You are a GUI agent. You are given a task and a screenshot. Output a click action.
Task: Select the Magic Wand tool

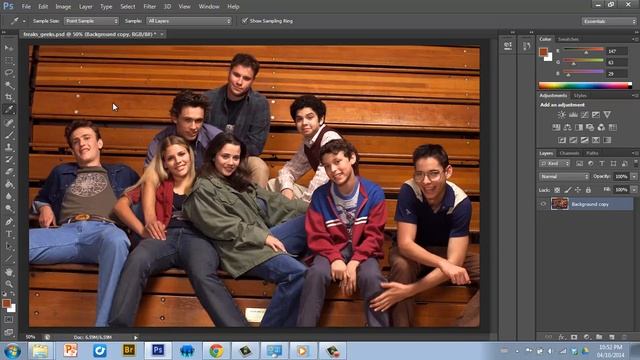click(x=9, y=85)
